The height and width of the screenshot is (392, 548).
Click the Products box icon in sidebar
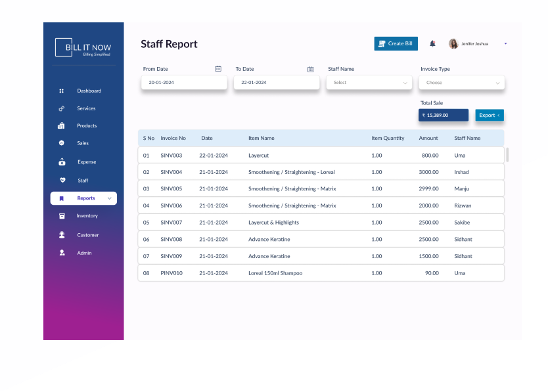click(62, 126)
